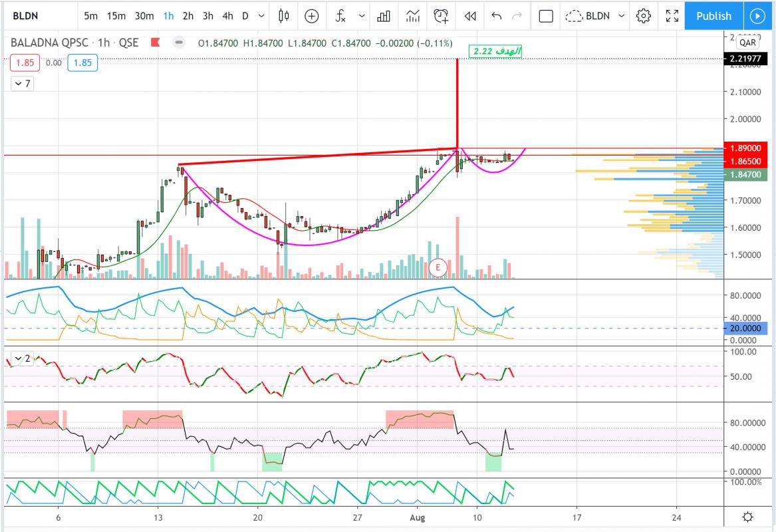Collapse the 2 indicators legend in RSI pane

tap(22, 359)
